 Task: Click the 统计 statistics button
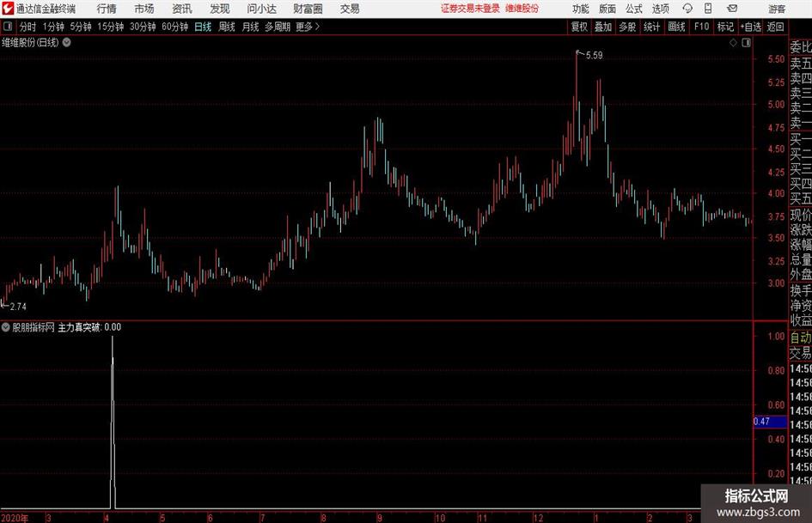pos(651,27)
